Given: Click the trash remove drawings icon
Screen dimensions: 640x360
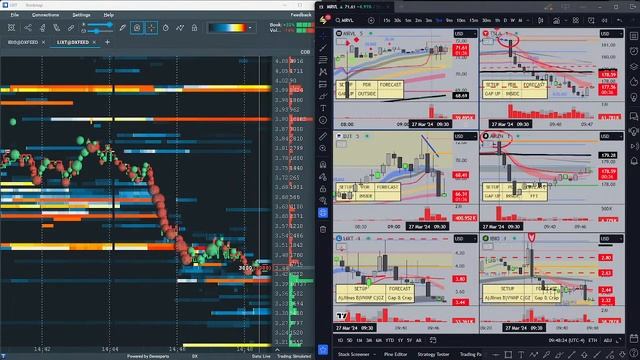Looking at the screenshot, I should coord(323,229).
